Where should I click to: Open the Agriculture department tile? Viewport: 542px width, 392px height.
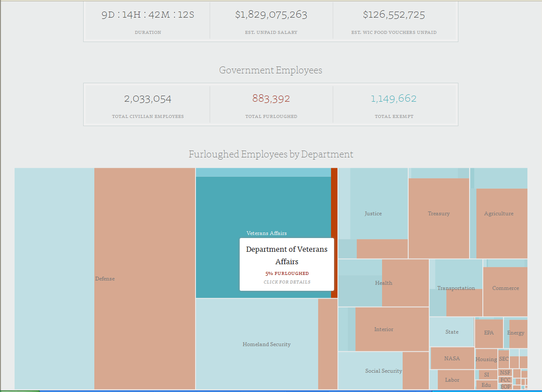499,214
